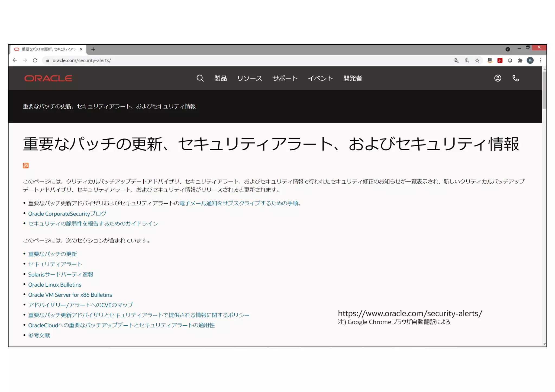The image size is (555, 392).
Task: Bookmark this page with the star icon
Action: 477,60
